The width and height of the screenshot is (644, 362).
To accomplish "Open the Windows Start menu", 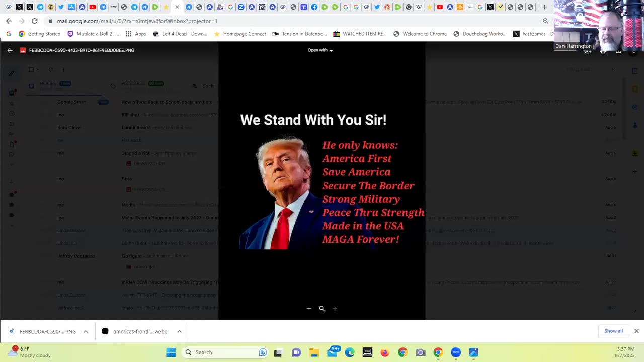I will point(171,352).
